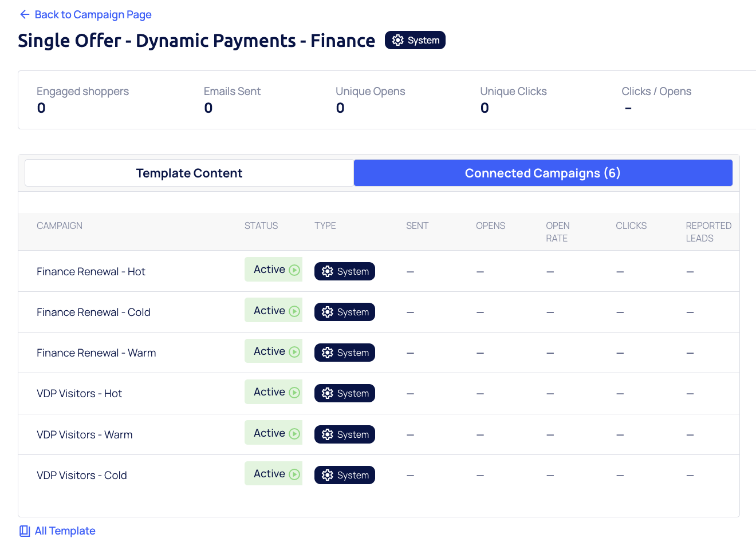Open the Finance Renewal - Hot campaign
This screenshot has width=756, height=554.
coord(91,271)
